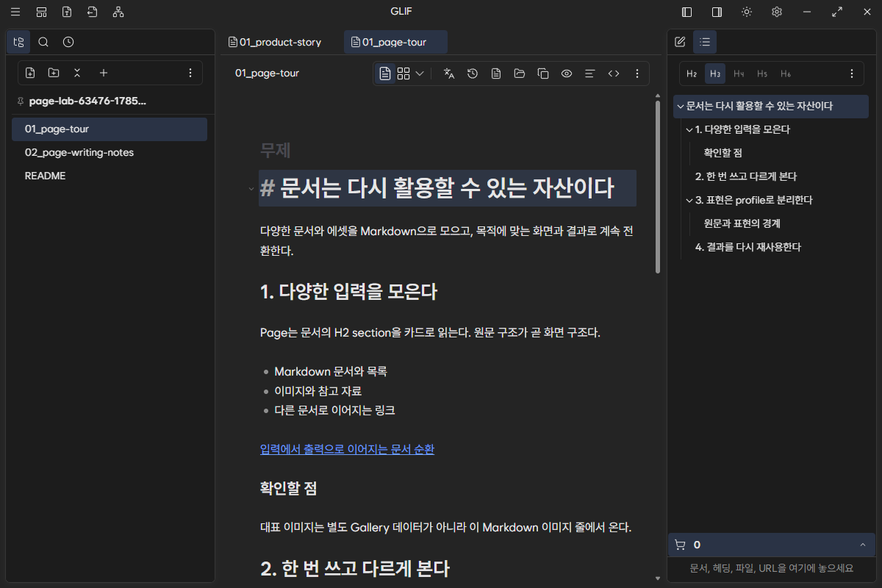Viewport: 882px width, 588px height.
Task: Click the drop zone '문서, 헤딩, 파일, URL을 여기에 놓으세요'
Action: 772,568
